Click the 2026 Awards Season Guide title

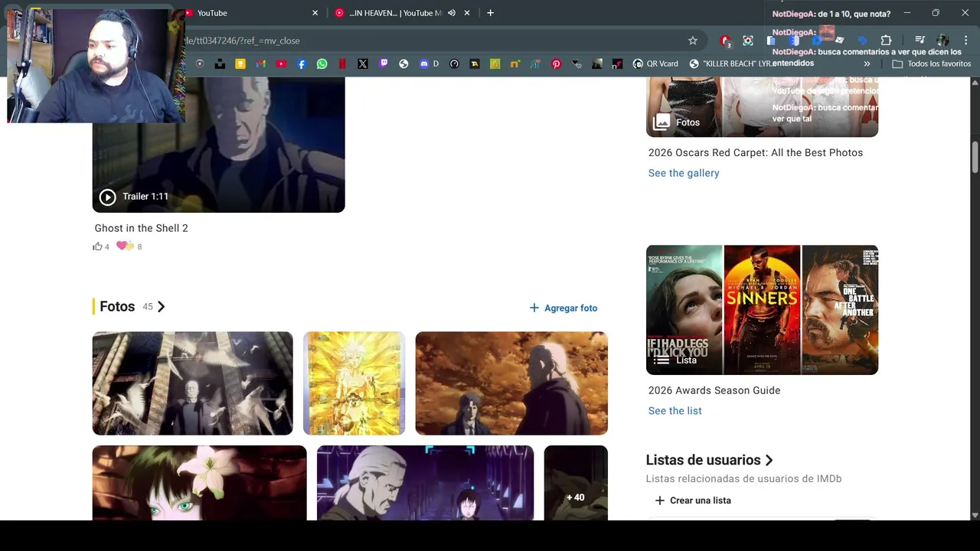click(x=714, y=390)
